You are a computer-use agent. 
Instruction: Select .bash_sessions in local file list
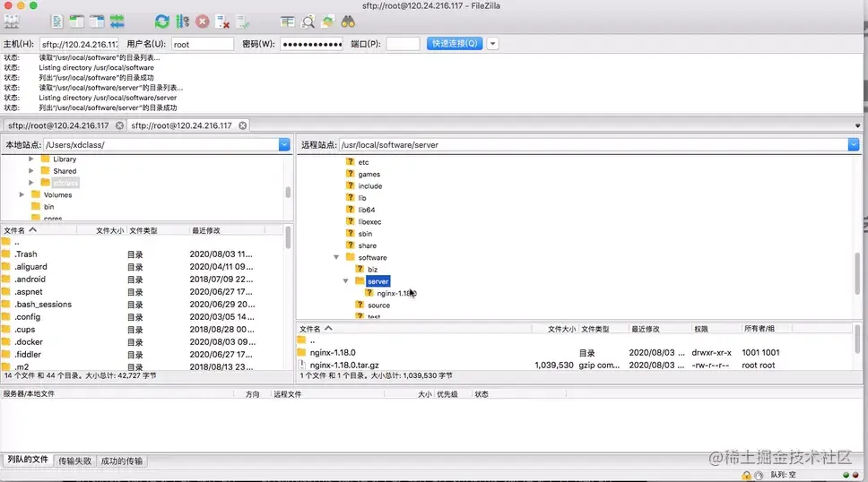43,305
